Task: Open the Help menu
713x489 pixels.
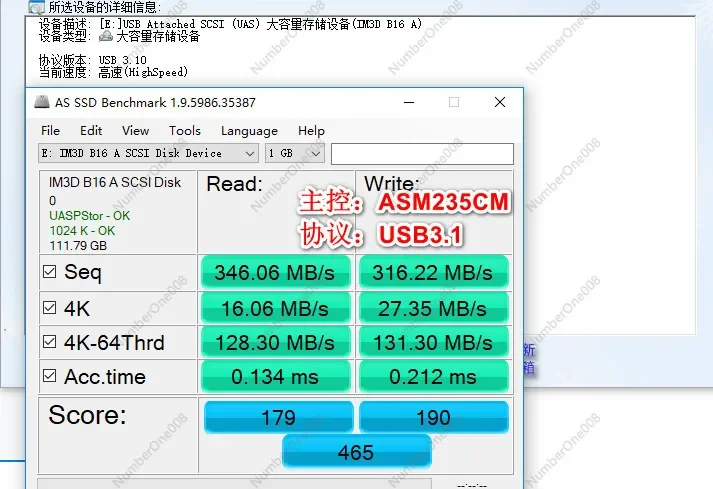Action: point(311,131)
